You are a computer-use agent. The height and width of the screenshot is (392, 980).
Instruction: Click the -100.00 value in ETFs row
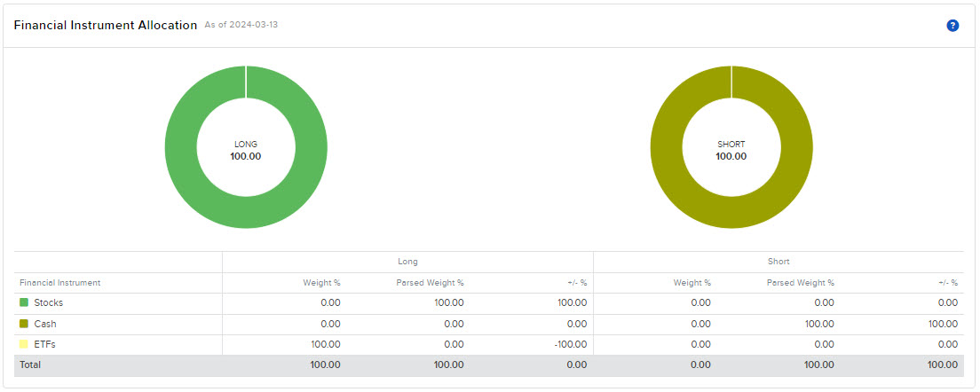(569, 344)
